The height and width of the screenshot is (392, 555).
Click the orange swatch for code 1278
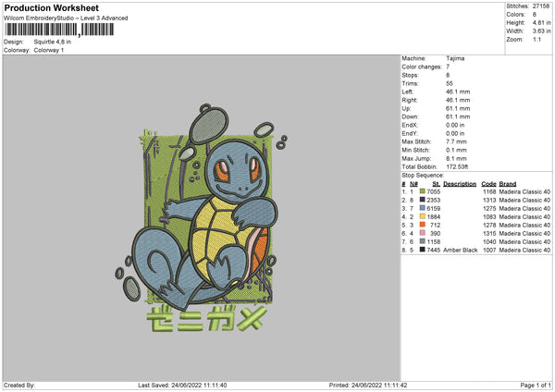(x=423, y=225)
